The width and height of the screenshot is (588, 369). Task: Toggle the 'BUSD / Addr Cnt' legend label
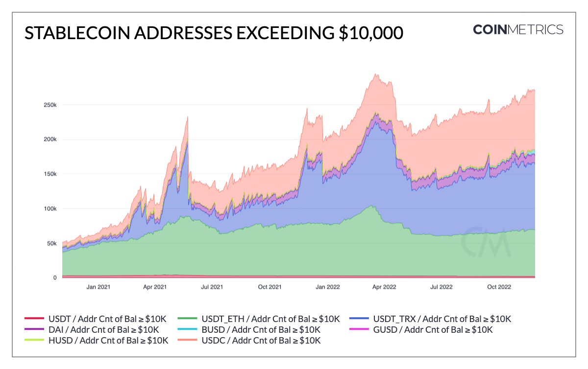[261, 330]
